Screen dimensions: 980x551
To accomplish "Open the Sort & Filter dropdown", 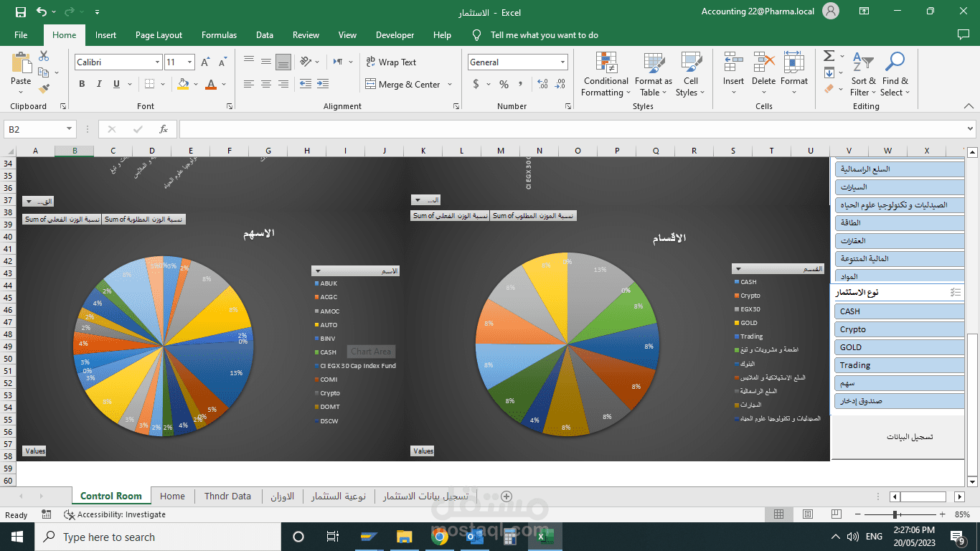I will (x=864, y=75).
